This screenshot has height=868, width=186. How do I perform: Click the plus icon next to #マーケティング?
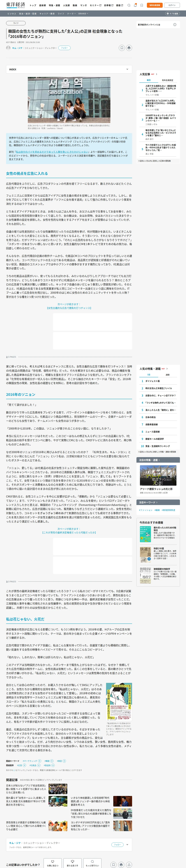[40, 761]
